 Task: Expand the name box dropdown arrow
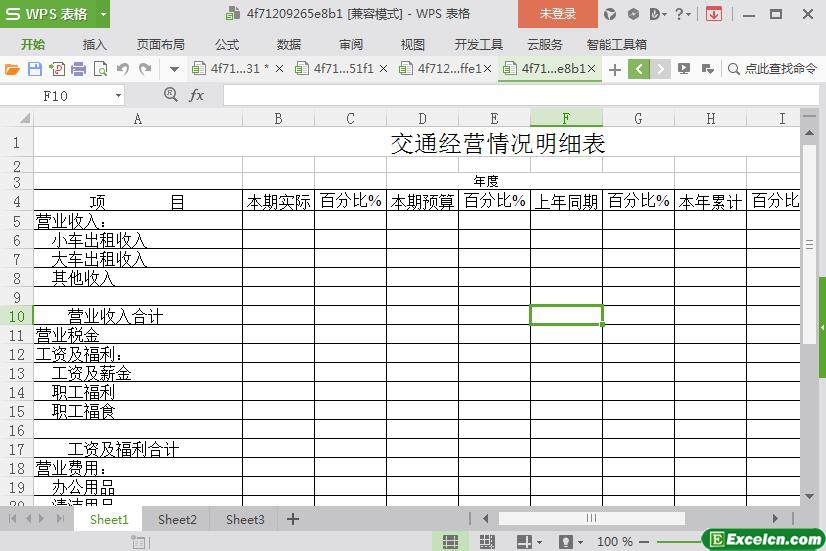tap(119, 96)
